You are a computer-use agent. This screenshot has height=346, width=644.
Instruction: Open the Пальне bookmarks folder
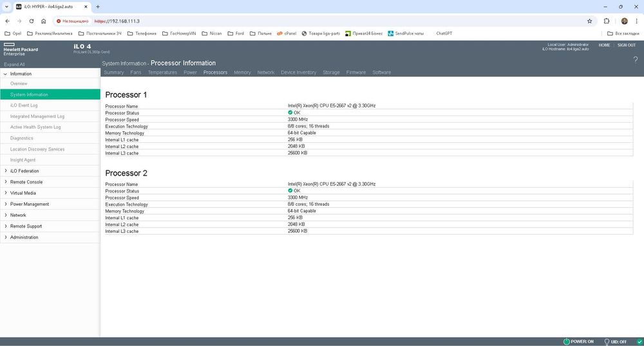point(260,33)
